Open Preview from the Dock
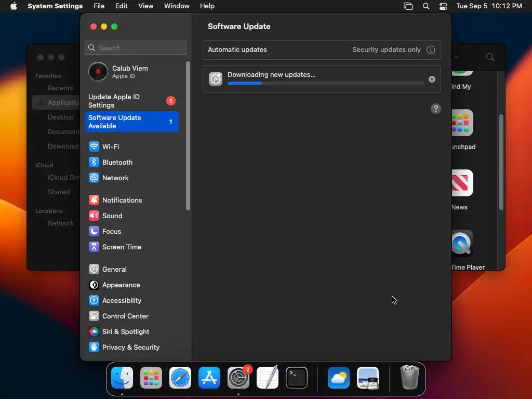 click(368, 378)
